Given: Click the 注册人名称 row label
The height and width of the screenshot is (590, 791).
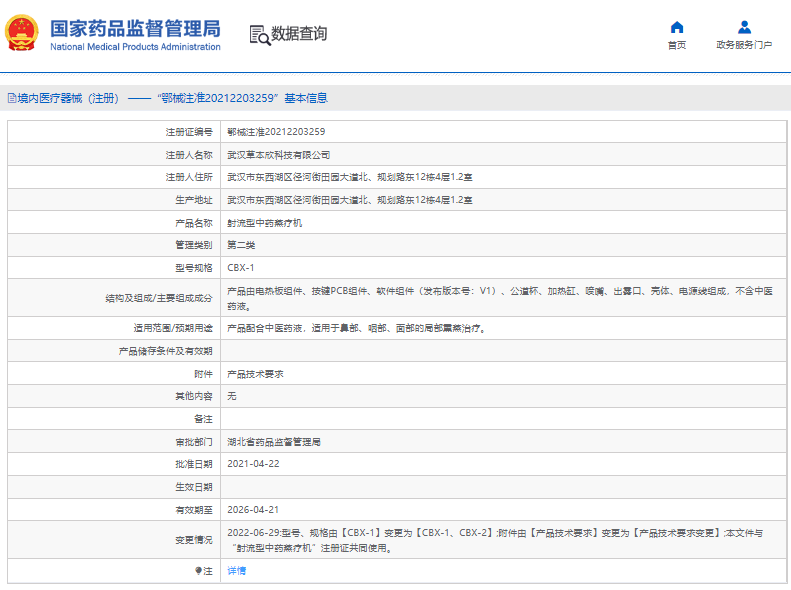Looking at the screenshot, I should (189, 155).
